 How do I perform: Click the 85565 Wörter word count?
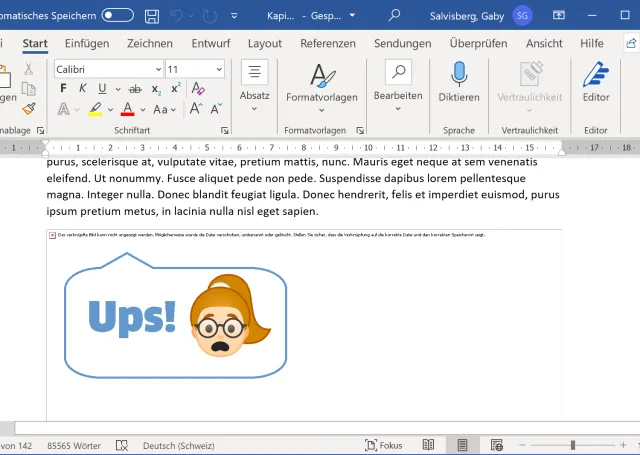coord(75,445)
